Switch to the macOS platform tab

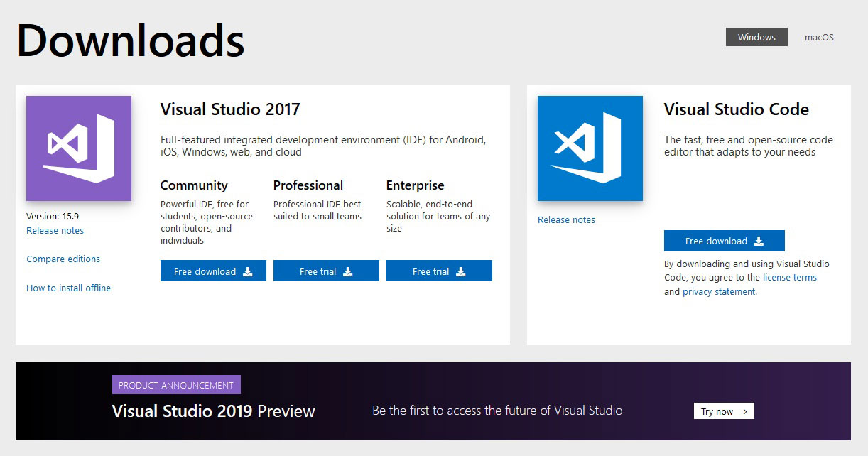pyautogui.click(x=819, y=37)
